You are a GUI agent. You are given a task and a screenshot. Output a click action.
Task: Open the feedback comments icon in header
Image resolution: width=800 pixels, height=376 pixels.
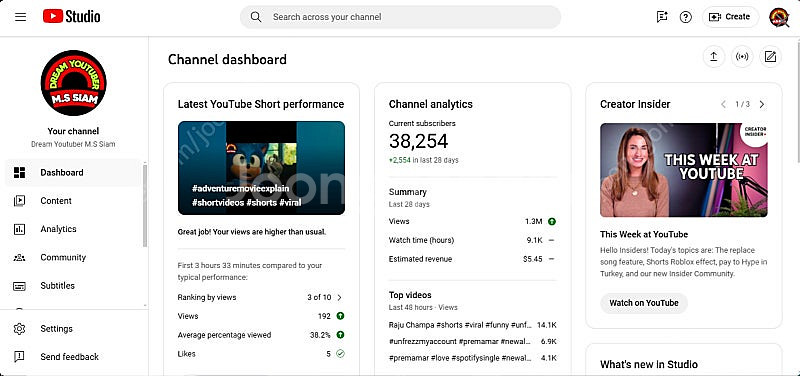[662, 17]
